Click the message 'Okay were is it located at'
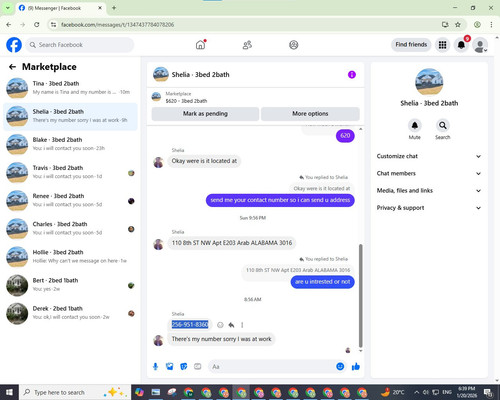The height and width of the screenshot is (400, 500). (204, 161)
